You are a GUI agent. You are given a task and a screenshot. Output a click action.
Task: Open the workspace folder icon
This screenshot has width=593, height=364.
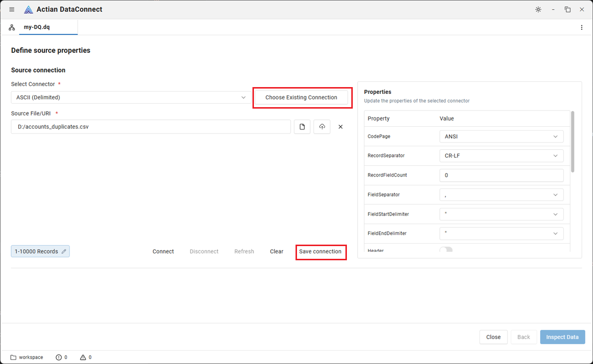[x=13, y=357]
